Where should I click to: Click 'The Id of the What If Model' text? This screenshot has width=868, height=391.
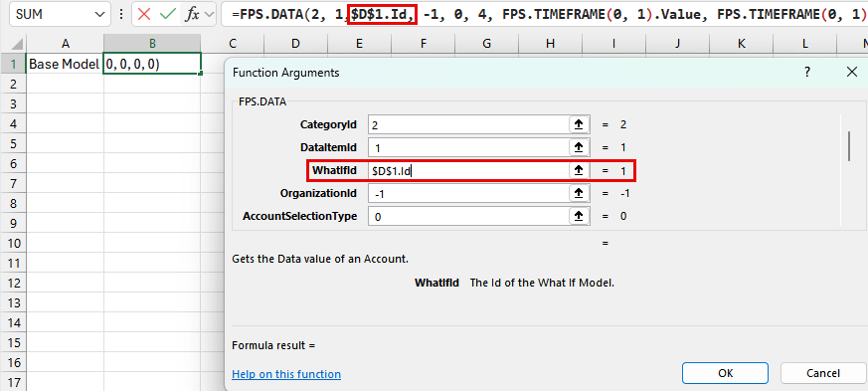point(542,283)
